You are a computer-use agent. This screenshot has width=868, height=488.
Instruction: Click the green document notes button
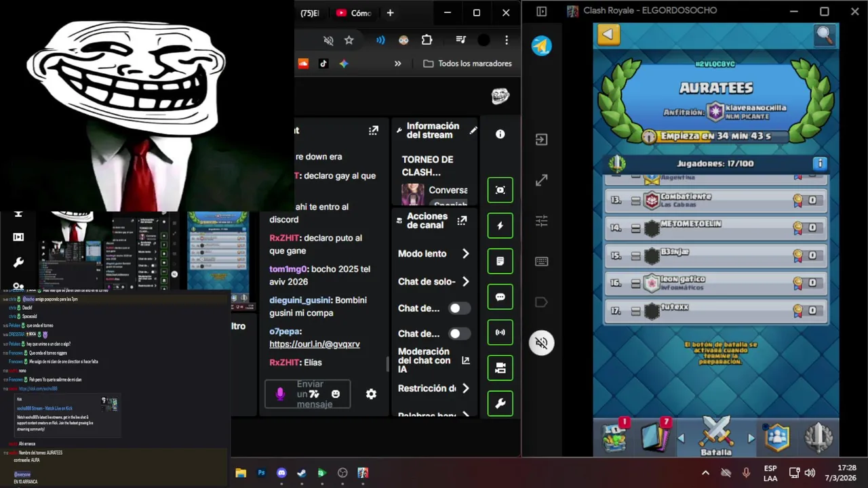point(500,261)
